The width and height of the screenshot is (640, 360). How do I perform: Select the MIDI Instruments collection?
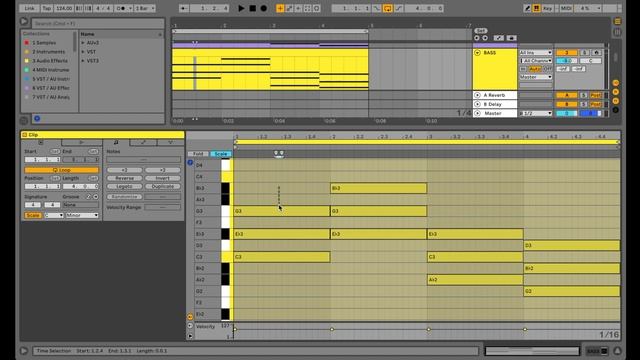click(x=51, y=70)
